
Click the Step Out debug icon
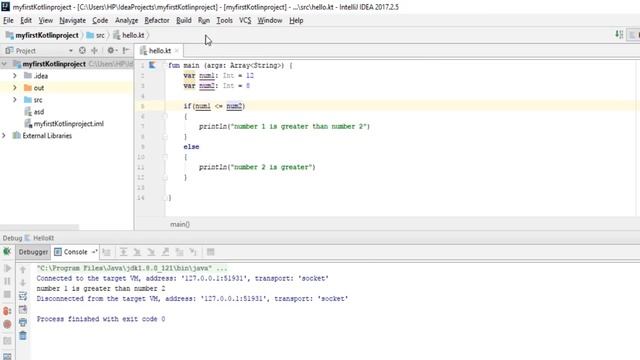165,252
